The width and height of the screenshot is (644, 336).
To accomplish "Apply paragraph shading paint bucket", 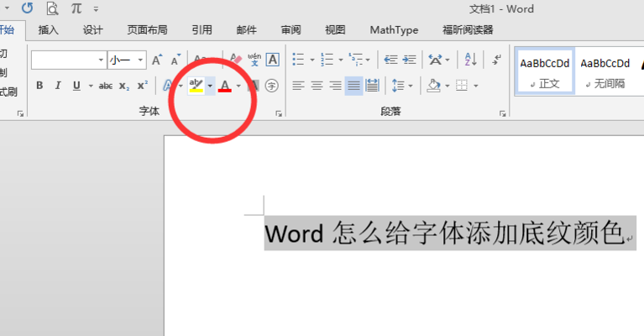I will (434, 86).
